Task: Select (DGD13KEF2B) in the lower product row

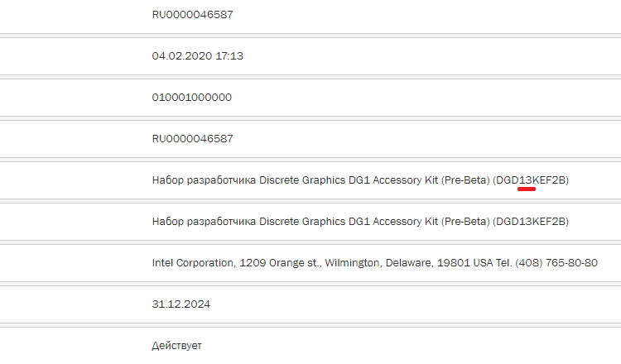Action: pyautogui.click(x=531, y=222)
